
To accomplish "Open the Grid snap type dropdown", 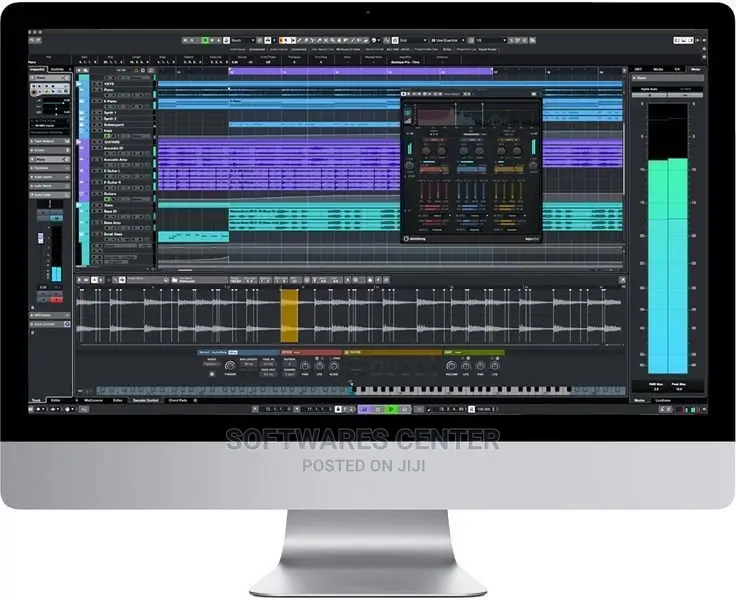I will click(x=412, y=40).
